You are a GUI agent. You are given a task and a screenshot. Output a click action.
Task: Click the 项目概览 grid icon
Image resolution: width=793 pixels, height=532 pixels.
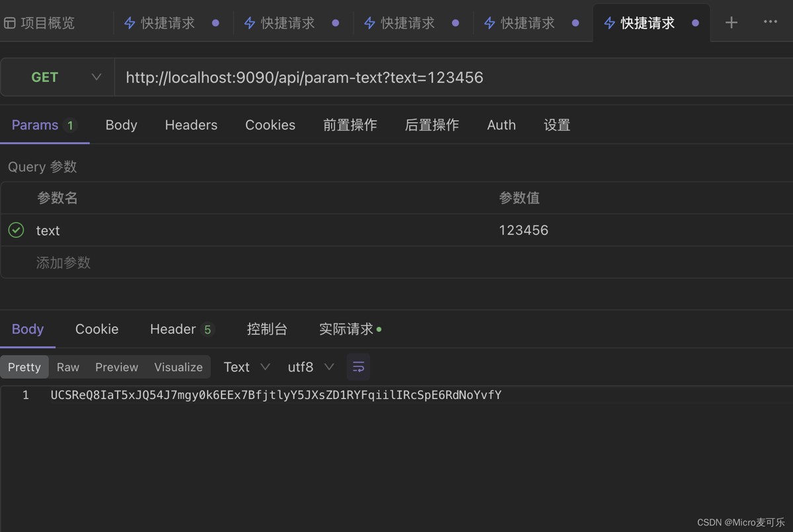(9, 23)
